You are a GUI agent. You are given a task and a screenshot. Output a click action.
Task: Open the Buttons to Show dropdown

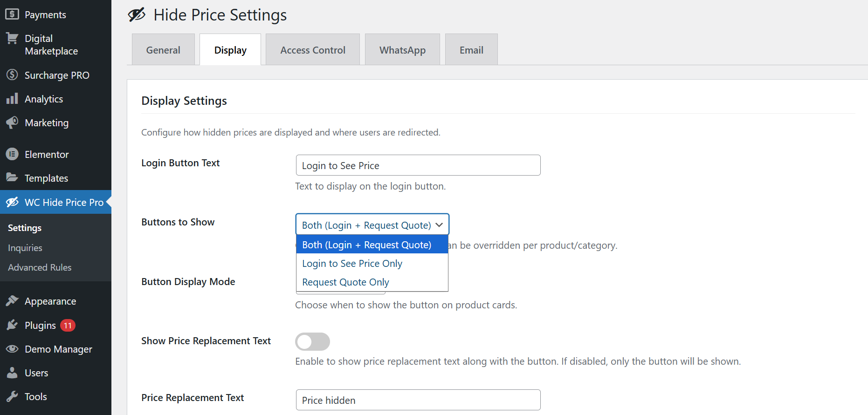372,225
